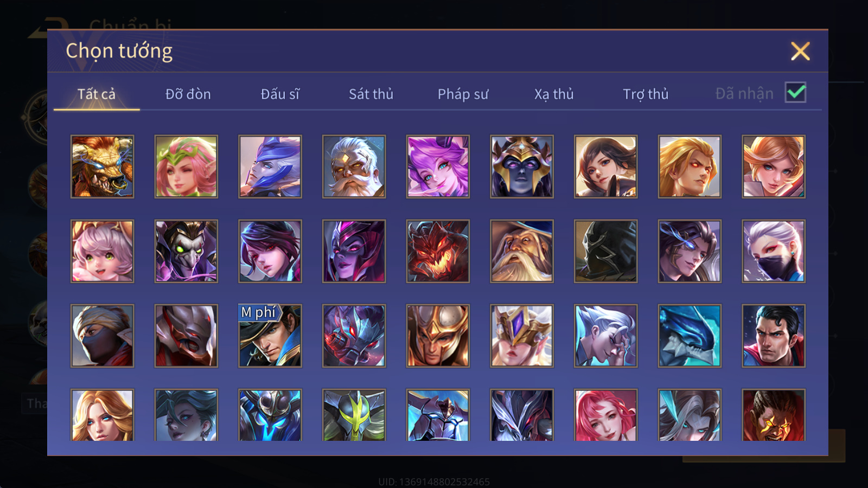Select the green-eyed purple jester hero
Screen dimensions: 868x488
(186, 251)
